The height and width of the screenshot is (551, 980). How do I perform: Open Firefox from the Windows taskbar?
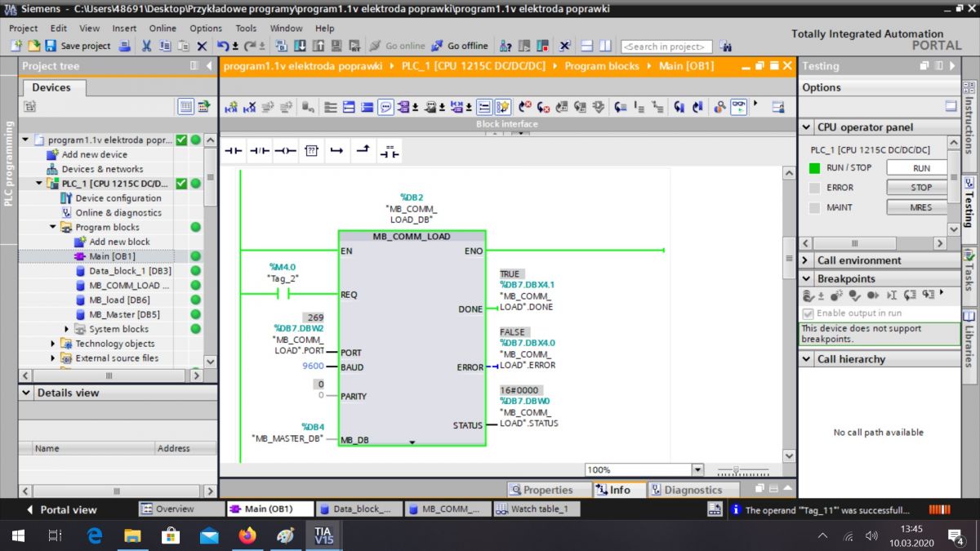[x=247, y=535]
